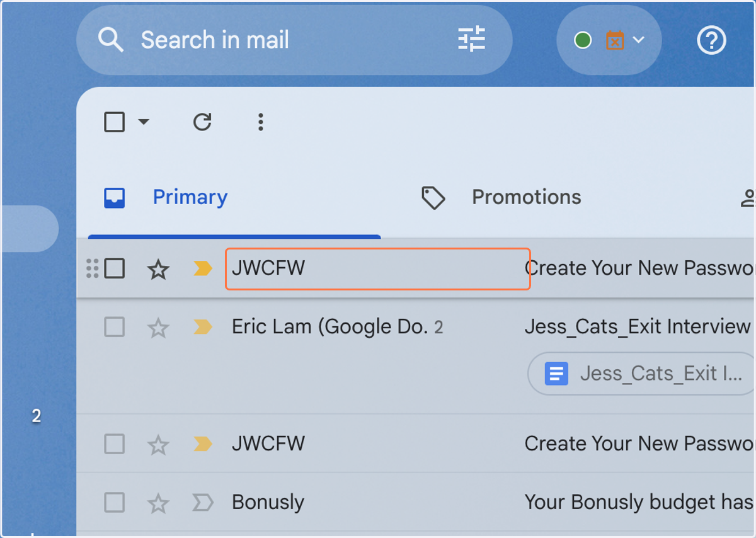756x538 pixels.
Task: Click the magnifier search icon
Action: click(111, 40)
